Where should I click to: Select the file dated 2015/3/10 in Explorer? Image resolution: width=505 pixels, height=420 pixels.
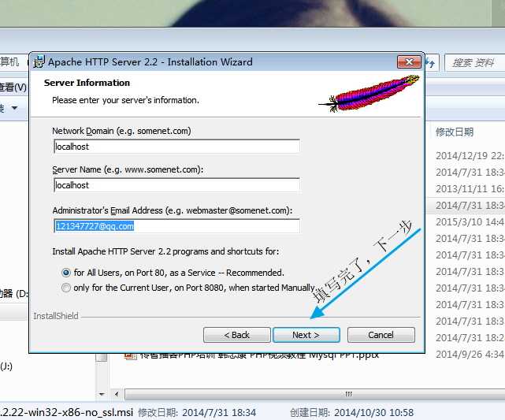(470, 222)
